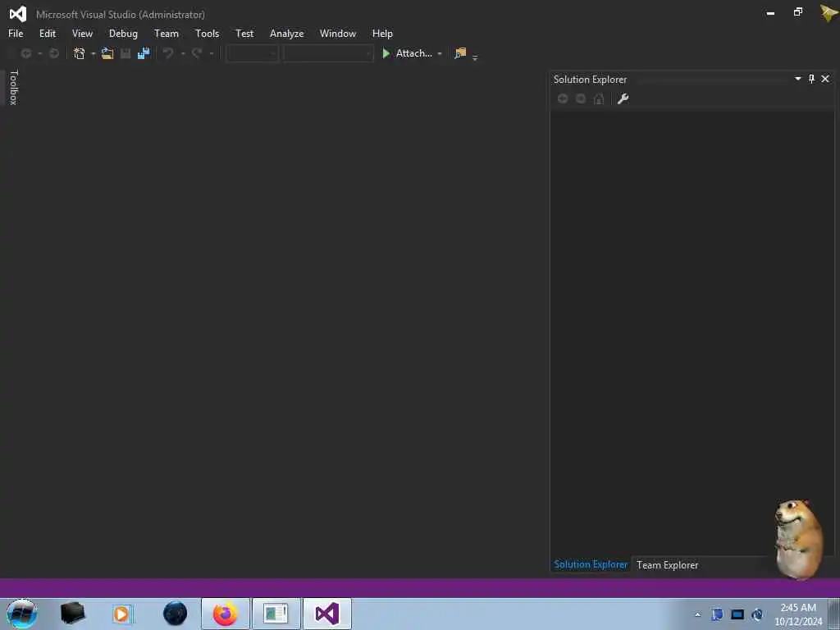Click the Solution Explorer Home icon

(x=599, y=98)
